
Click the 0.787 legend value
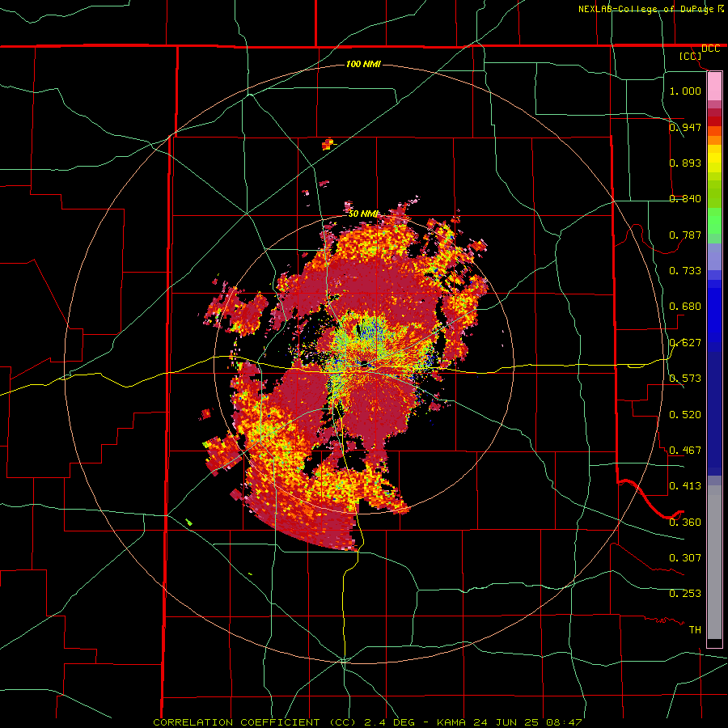tap(685, 235)
